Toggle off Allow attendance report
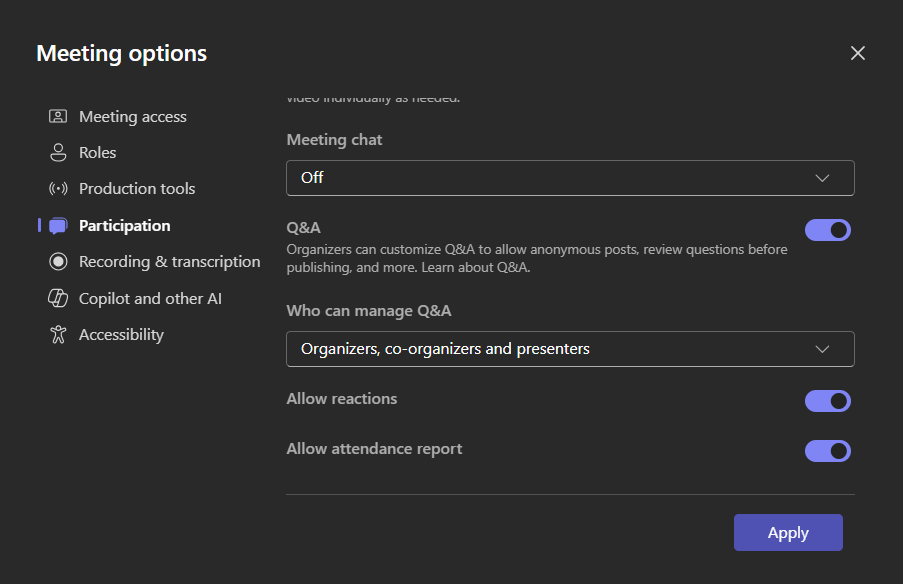 pos(827,451)
